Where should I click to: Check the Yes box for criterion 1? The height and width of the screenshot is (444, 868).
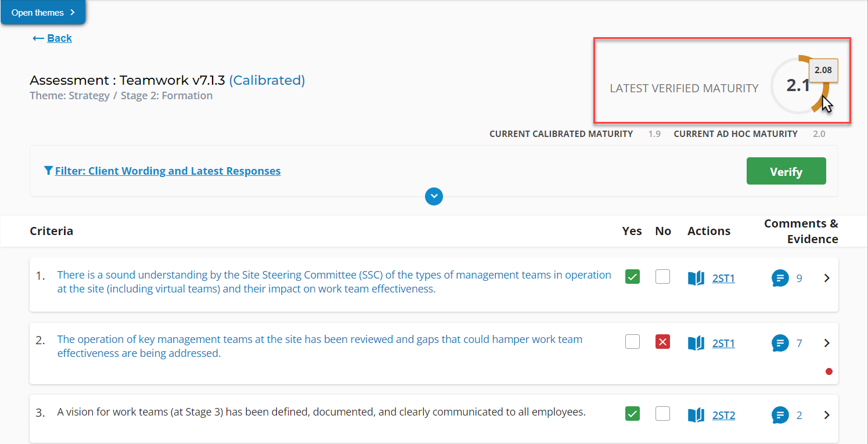(632, 277)
